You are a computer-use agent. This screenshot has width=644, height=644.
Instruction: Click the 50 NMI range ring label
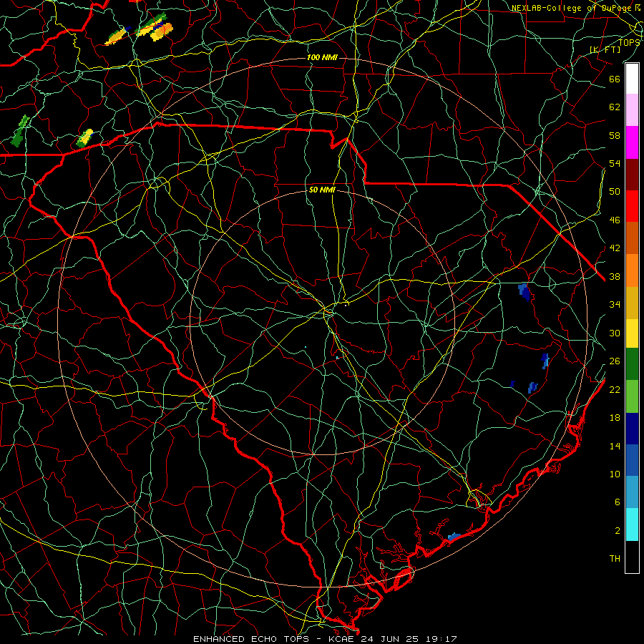322,190
